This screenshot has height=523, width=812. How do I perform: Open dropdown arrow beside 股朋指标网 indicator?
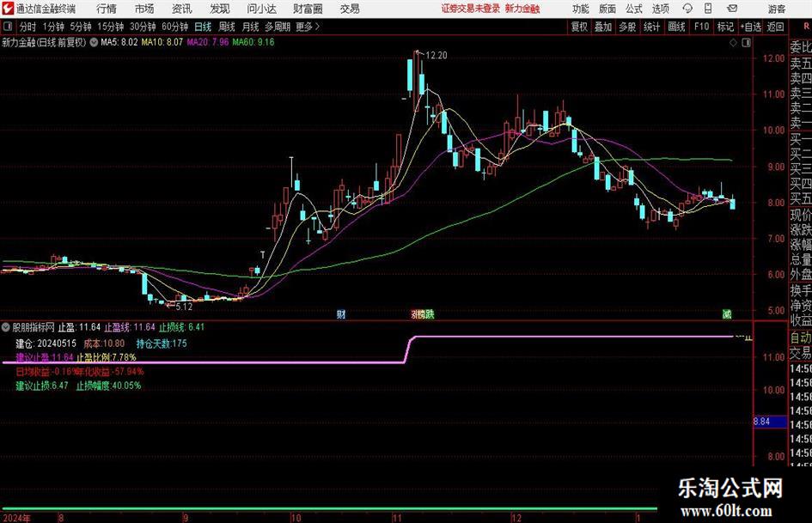6,327
